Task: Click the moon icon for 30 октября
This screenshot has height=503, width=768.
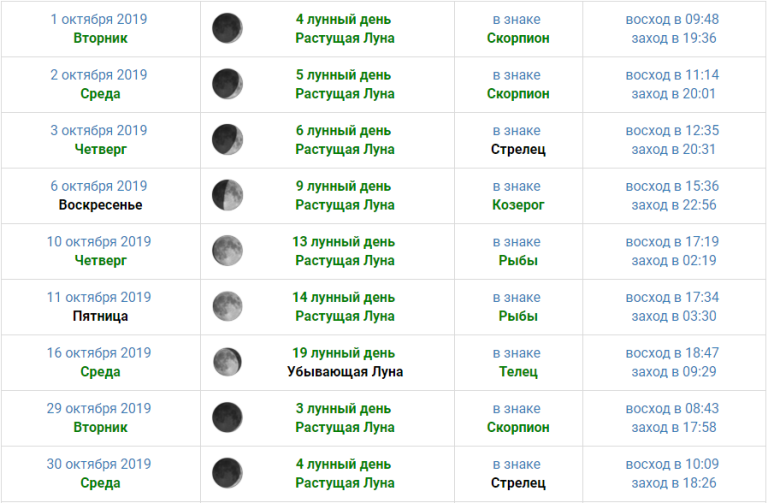Action: pos(227,473)
